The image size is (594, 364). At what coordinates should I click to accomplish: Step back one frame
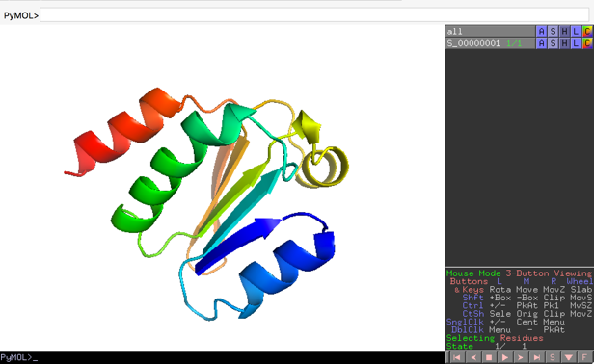click(x=473, y=357)
